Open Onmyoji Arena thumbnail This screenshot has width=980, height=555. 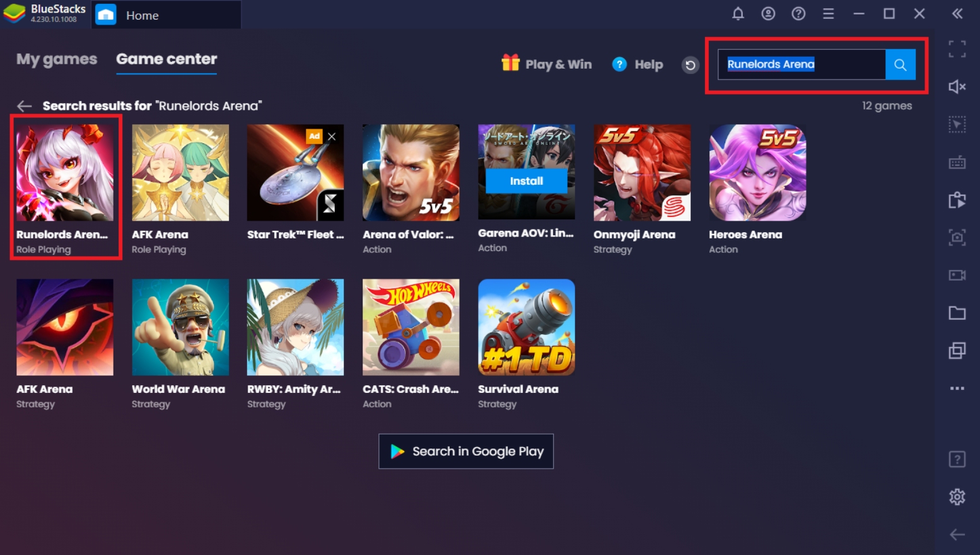click(x=642, y=173)
